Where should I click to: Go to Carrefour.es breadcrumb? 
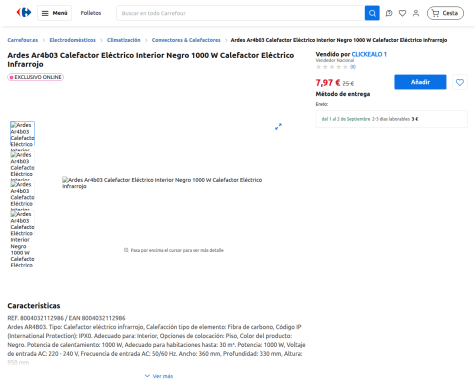pos(23,40)
